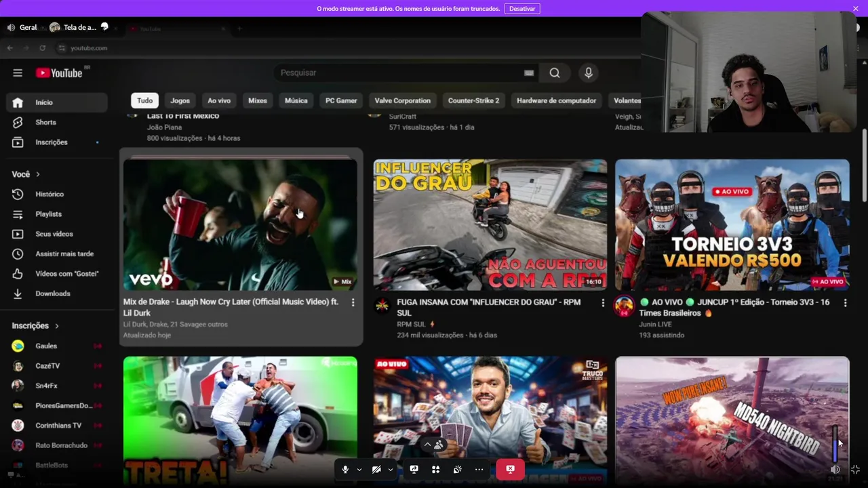This screenshot has width=868, height=488.
Task: Select the Jogos filter chip
Action: [180, 100]
